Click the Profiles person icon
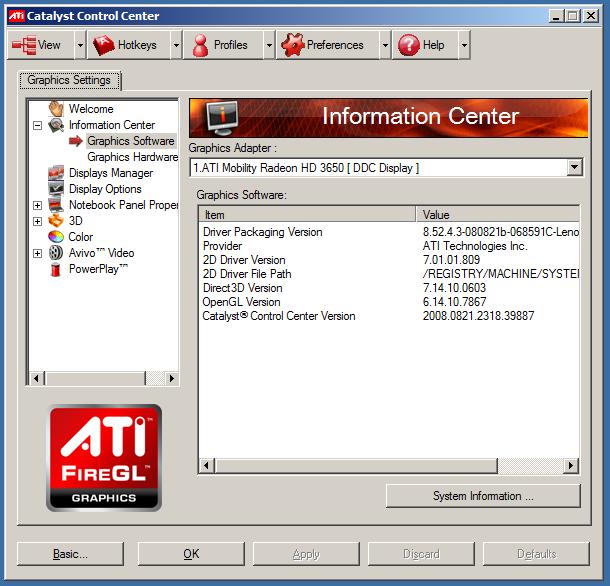The image size is (610, 586). click(200, 45)
